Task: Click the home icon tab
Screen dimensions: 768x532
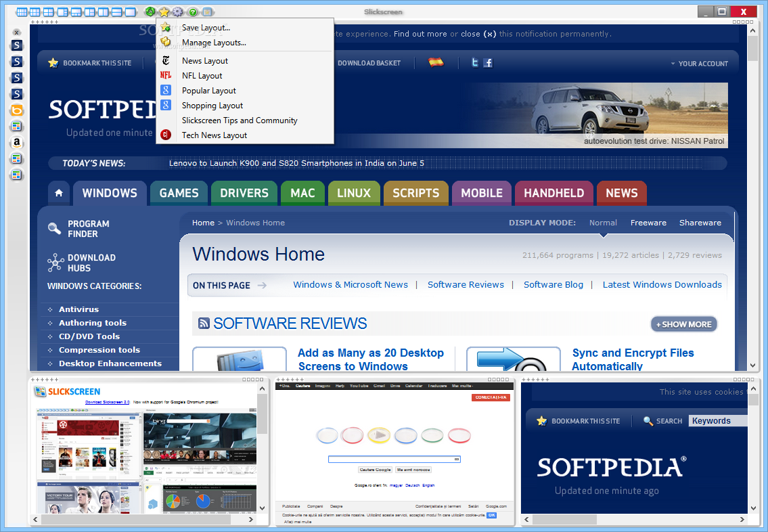Action: [x=59, y=193]
